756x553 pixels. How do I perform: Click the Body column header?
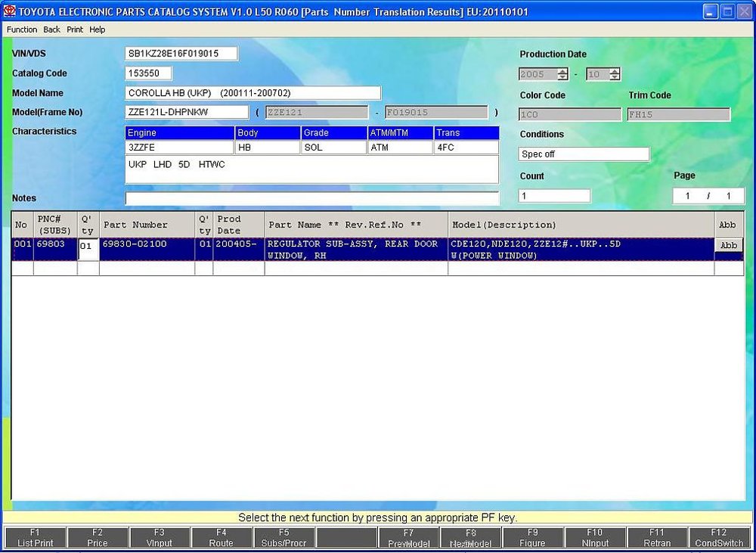click(x=268, y=132)
